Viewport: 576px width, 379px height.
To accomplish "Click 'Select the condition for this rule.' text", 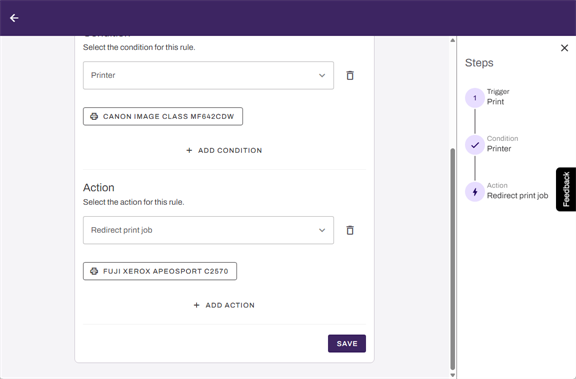I will (139, 47).
